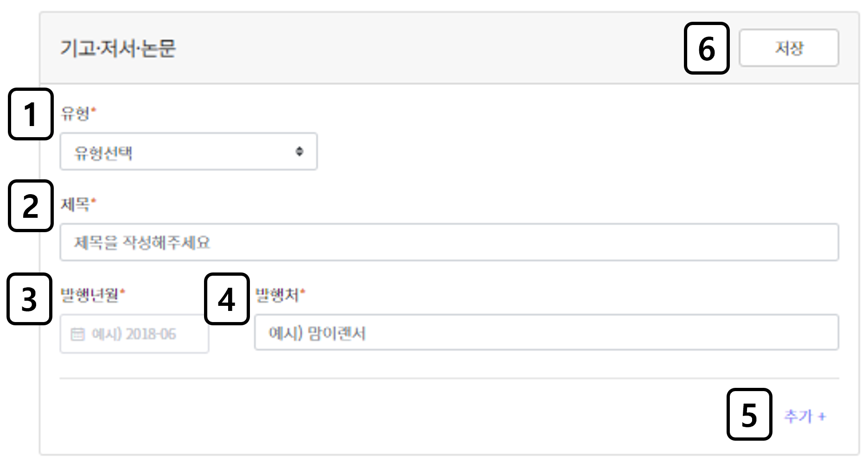Click the 저장 button
The width and height of the screenshot is (868, 462).
[x=788, y=48]
